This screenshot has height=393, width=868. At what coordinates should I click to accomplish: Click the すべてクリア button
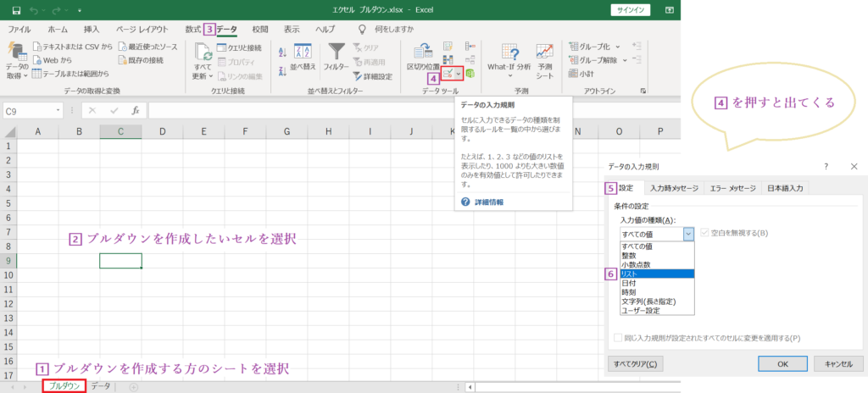click(635, 363)
